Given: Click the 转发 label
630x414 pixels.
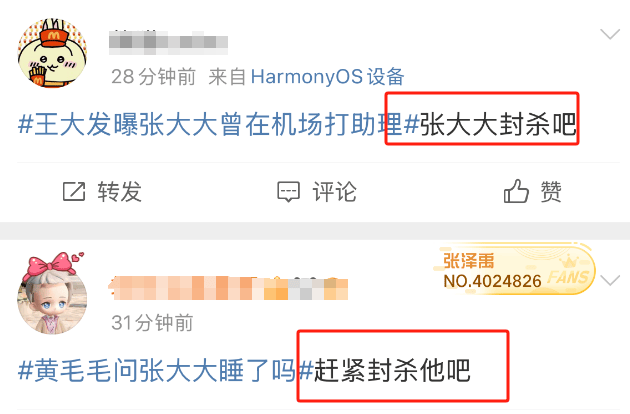Looking at the screenshot, I should point(119,191).
